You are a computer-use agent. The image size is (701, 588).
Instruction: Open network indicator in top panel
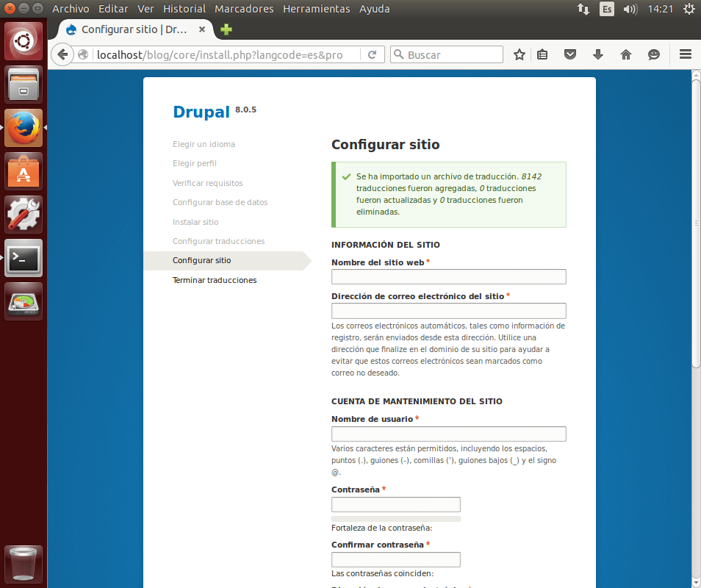tap(583, 9)
